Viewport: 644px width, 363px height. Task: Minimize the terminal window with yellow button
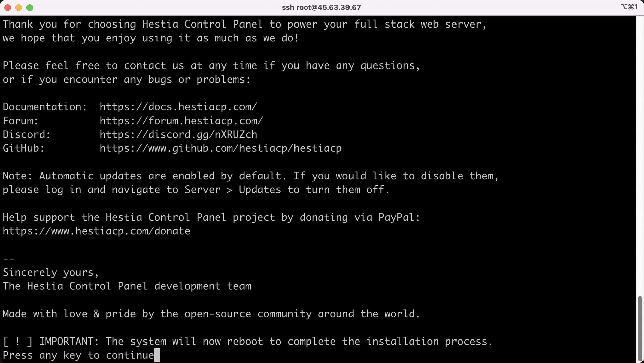(x=19, y=8)
